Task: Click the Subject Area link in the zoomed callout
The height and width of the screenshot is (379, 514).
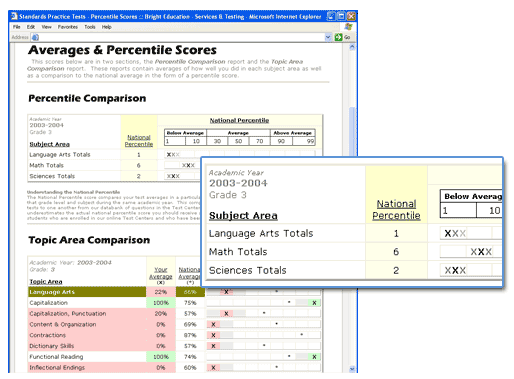Action: [243, 216]
